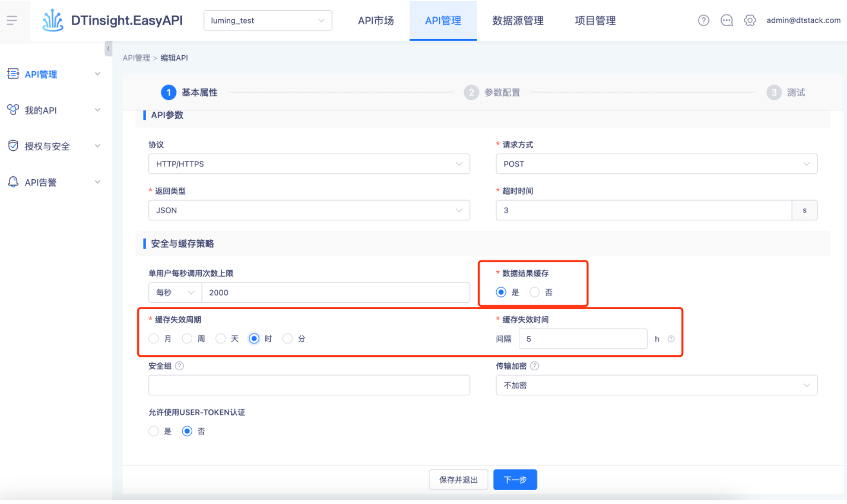Click the 安全与缓存策略 section heading
This screenshot has width=847, height=504.
pos(182,243)
